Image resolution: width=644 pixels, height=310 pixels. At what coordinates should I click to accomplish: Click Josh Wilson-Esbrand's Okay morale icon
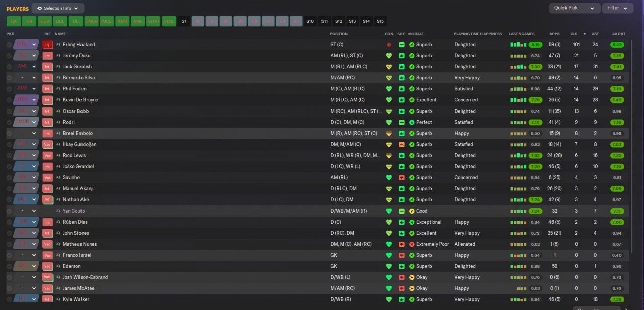[412, 277]
